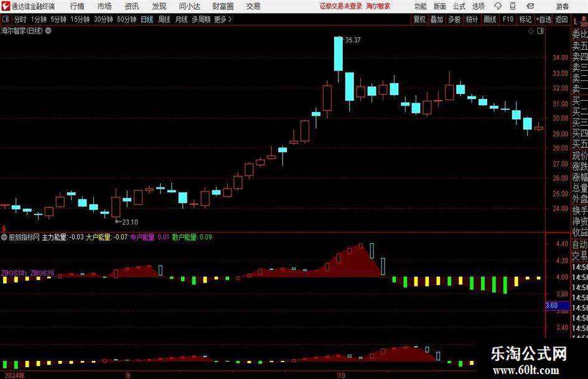Switch to the 周线 weekly tab
The width and height of the screenshot is (588, 379).
point(164,19)
